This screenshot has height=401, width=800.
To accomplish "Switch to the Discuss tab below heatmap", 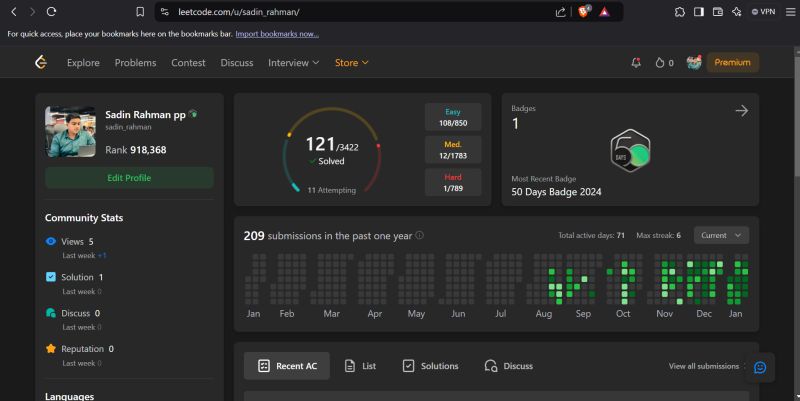I will click(x=508, y=366).
